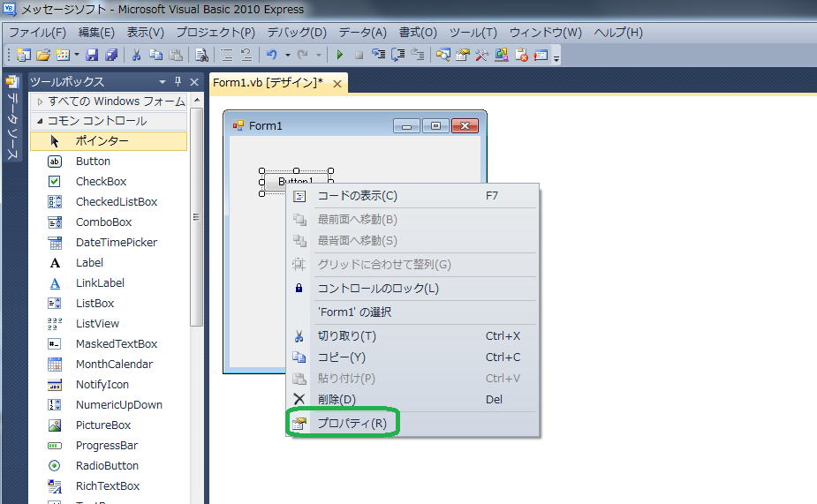Toggle the toolbox auto-hide pin
817x504 pixels.
[x=178, y=82]
